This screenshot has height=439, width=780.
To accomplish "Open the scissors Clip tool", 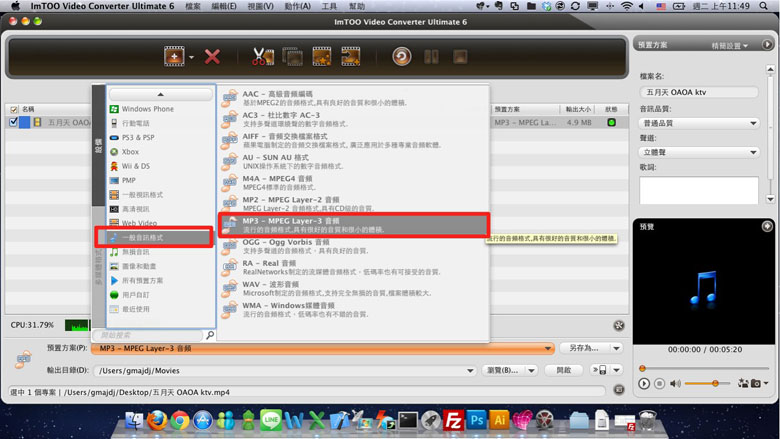I will 262,57.
